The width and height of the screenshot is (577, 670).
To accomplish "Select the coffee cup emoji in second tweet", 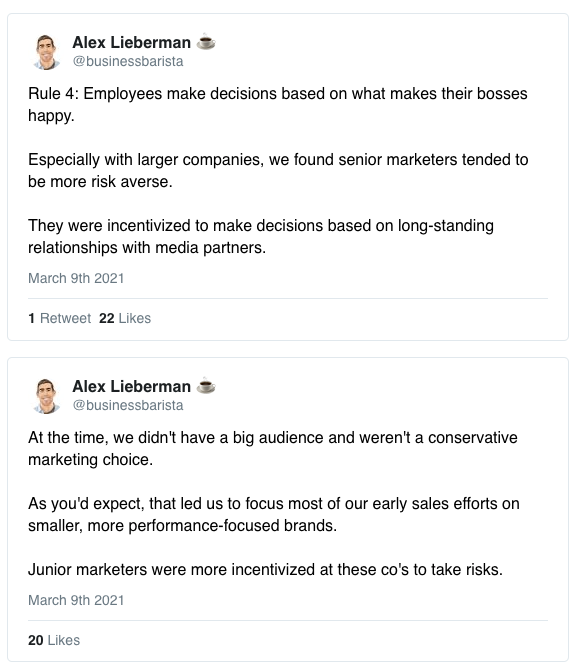I will pyautogui.click(x=206, y=386).
